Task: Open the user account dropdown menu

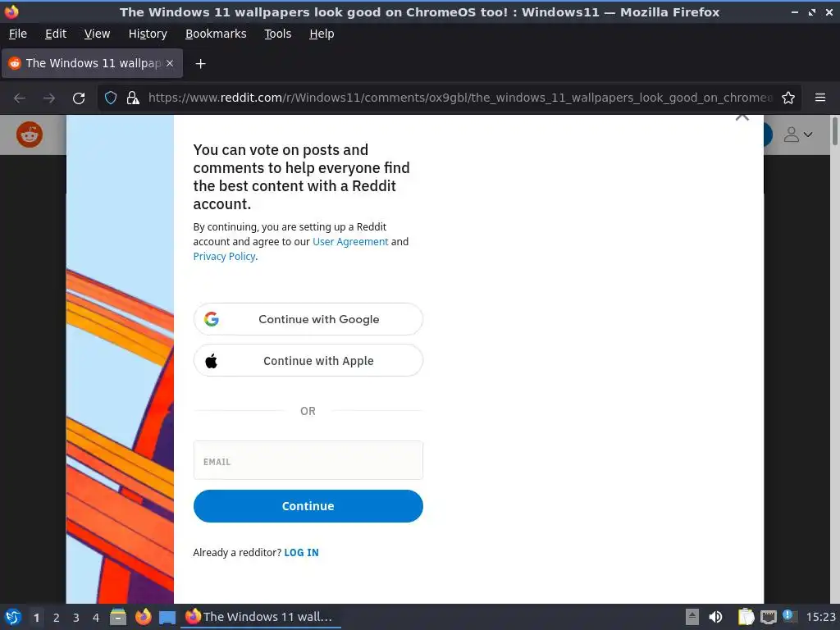Action: click(797, 135)
